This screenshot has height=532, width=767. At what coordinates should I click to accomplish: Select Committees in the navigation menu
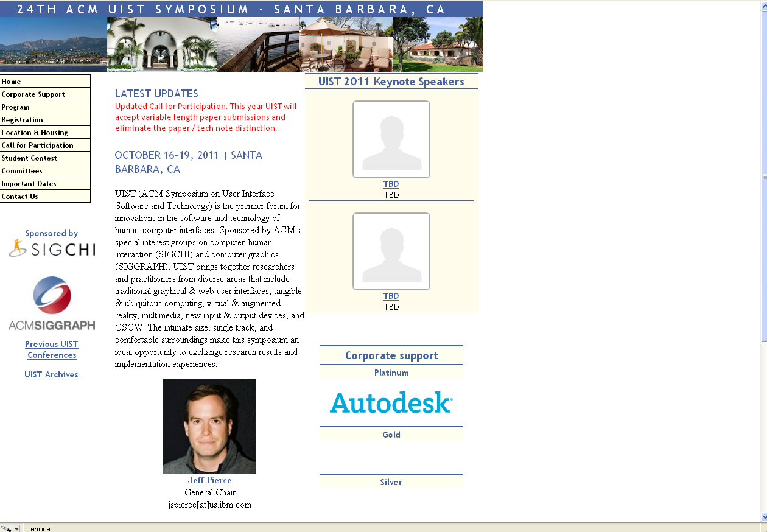coord(45,170)
